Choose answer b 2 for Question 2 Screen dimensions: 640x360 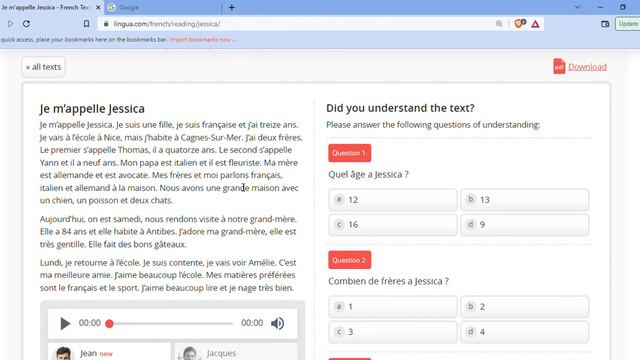click(x=524, y=307)
